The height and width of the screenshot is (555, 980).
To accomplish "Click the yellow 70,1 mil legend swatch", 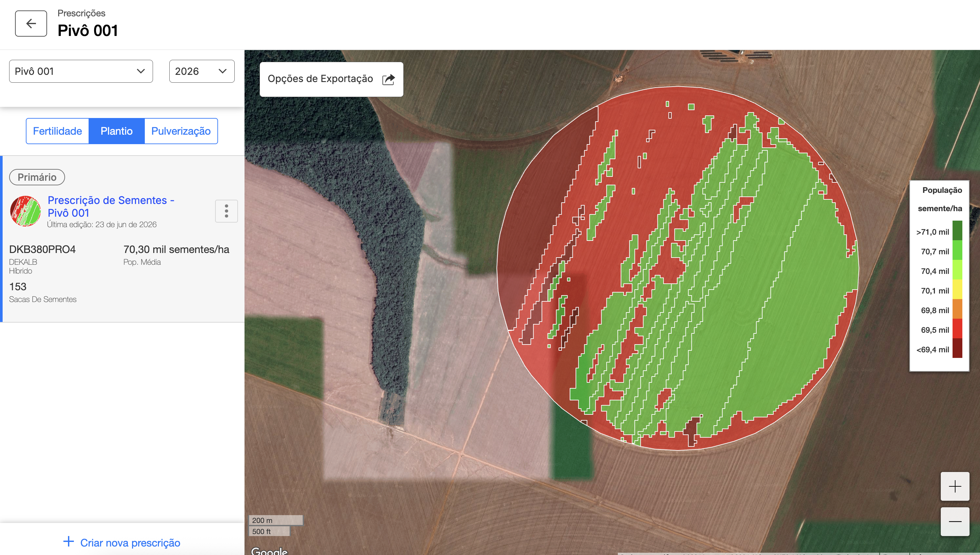I will 957,289.
